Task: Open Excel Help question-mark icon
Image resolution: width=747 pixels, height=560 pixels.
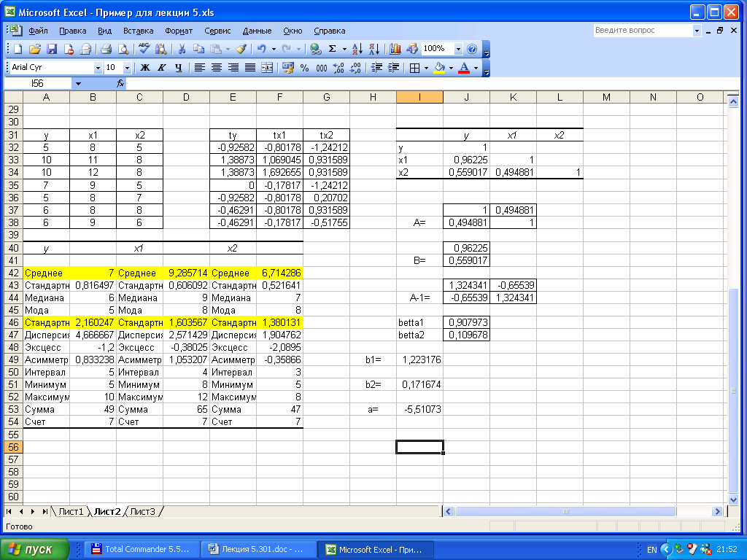Action: pyautogui.click(x=472, y=49)
